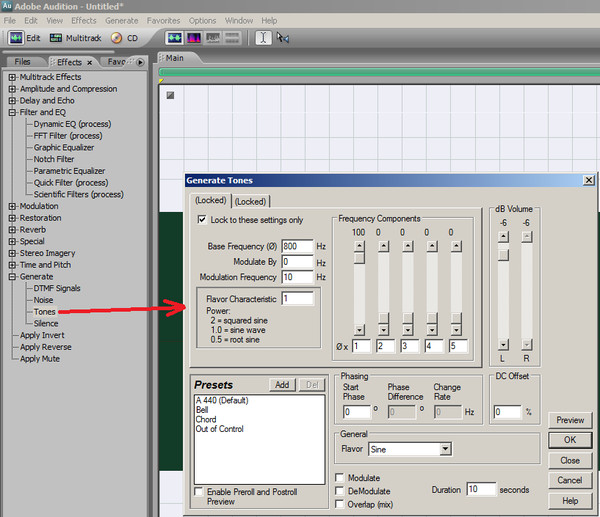Click the Close button in dialog

click(x=570, y=461)
